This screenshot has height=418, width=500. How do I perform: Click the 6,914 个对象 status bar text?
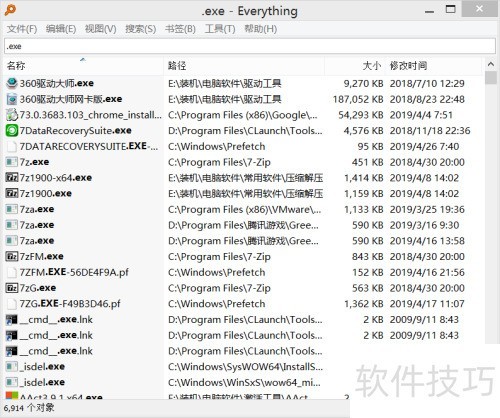(29, 408)
